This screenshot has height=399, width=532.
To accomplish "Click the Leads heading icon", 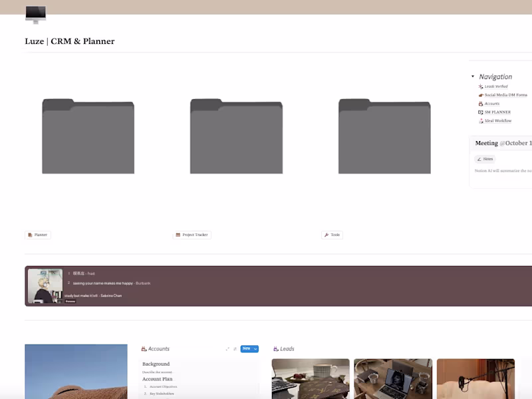I will (275, 348).
